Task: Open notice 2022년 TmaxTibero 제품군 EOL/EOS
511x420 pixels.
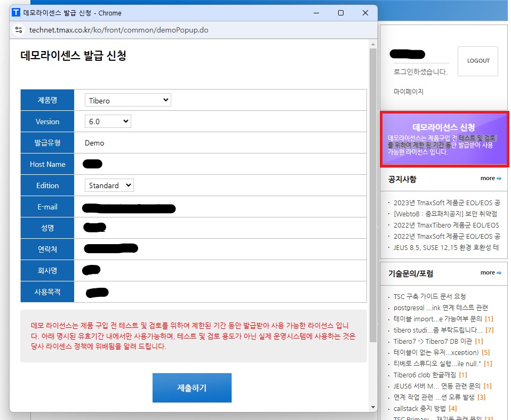Action: pos(446,225)
